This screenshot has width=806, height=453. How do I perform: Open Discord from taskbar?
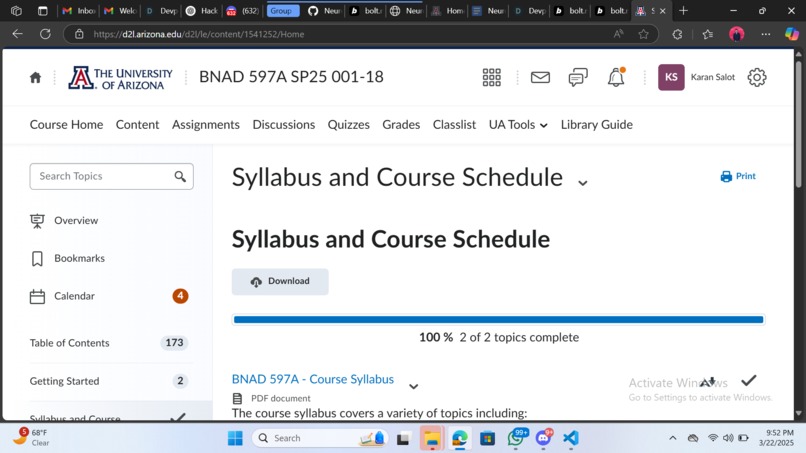pyautogui.click(x=544, y=438)
